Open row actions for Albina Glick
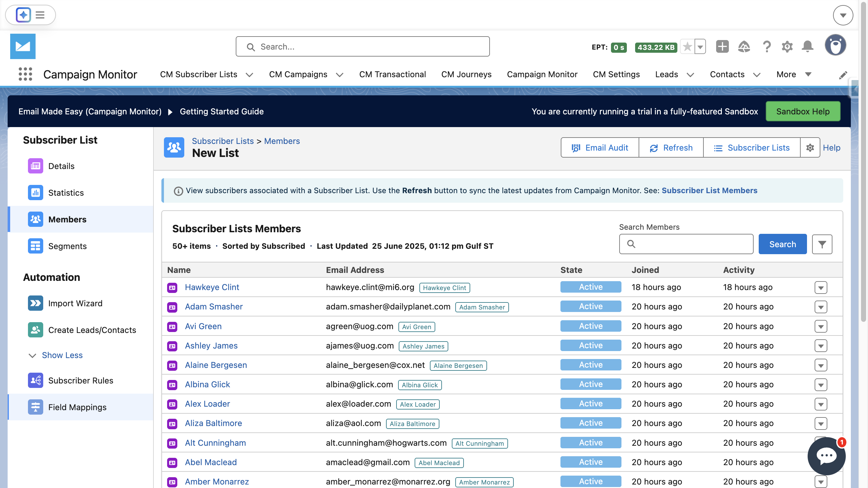Screen dimensions: 868x488 (x=820, y=384)
